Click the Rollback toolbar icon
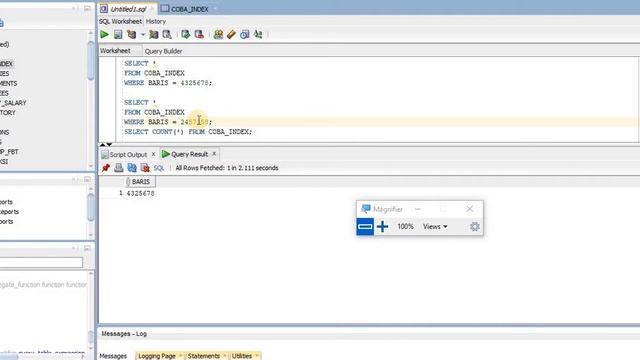 pyautogui.click(x=199, y=34)
